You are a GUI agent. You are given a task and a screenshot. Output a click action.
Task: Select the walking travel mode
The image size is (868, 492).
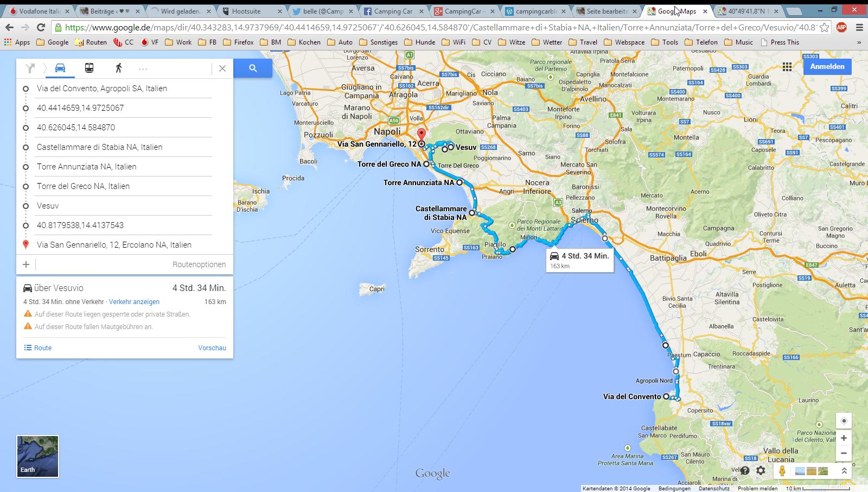tap(118, 68)
